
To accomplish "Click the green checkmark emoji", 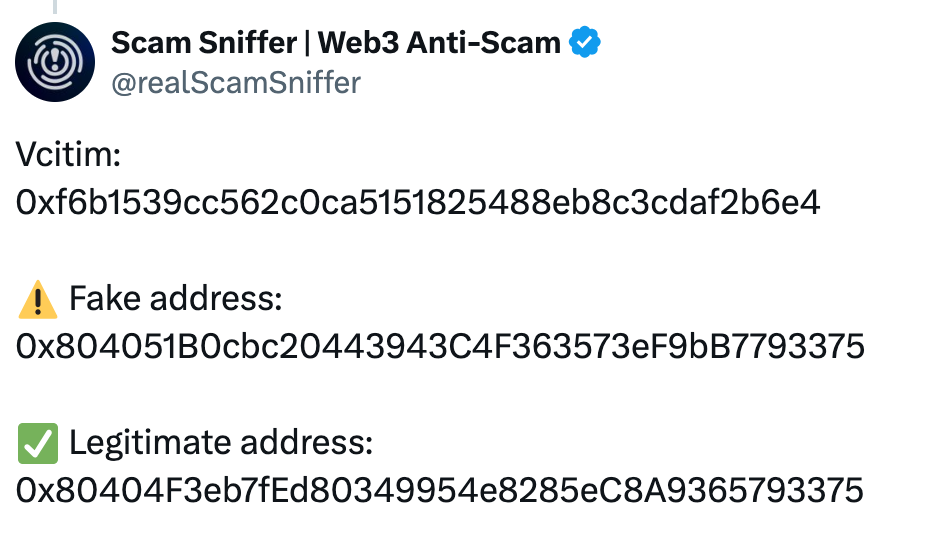I will [38, 442].
